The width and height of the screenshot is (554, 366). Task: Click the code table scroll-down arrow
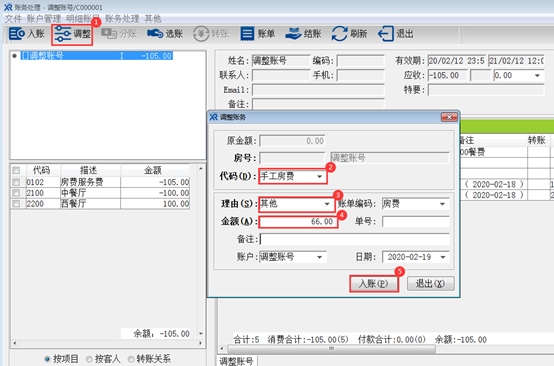point(201,333)
